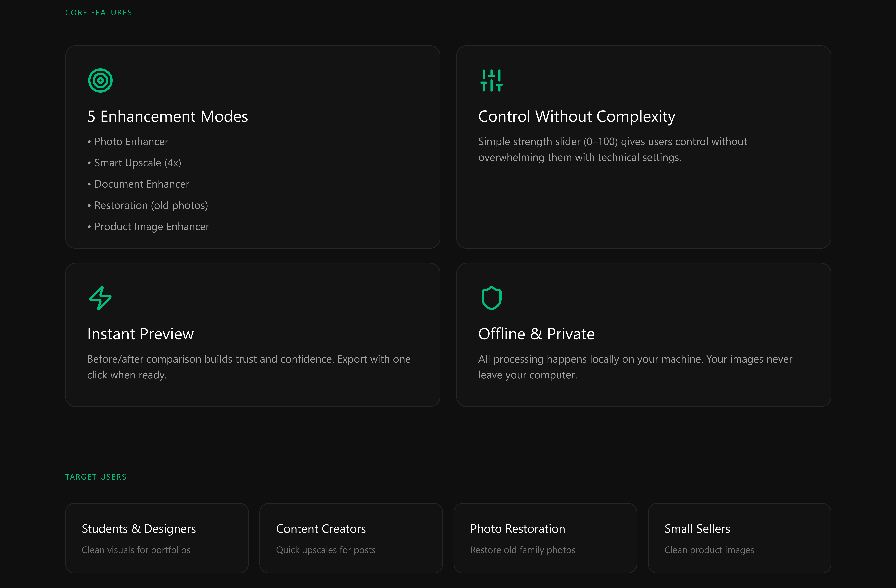Select the Small Sellers card
The height and width of the screenshot is (588, 896).
tap(739, 538)
